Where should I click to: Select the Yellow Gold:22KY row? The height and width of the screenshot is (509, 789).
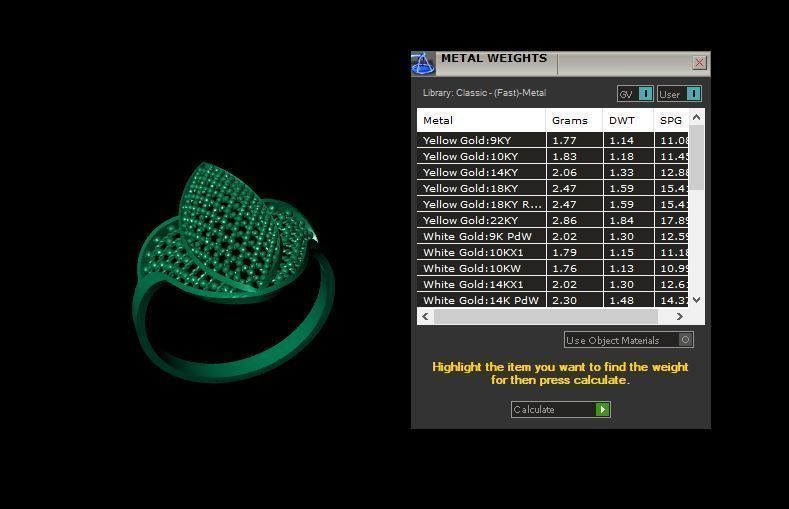coord(553,220)
